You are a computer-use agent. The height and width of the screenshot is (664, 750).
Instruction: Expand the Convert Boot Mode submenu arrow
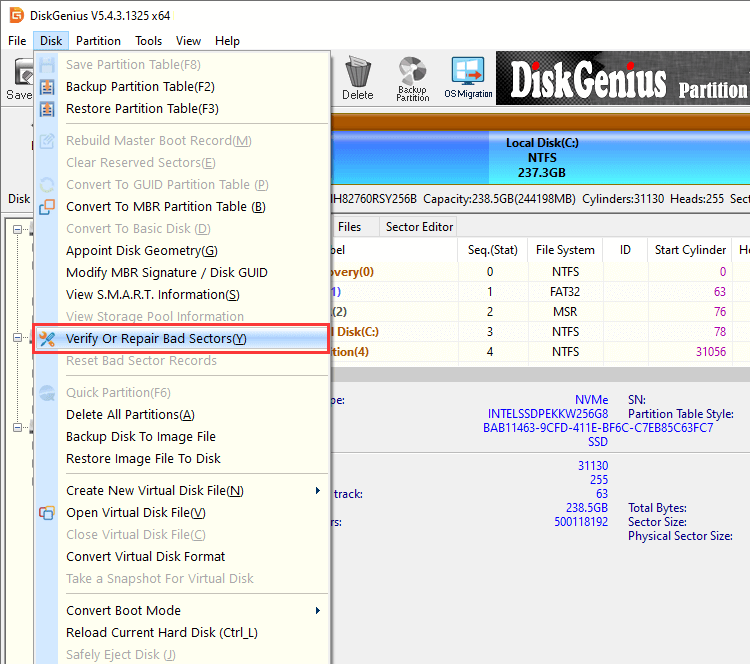tap(318, 611)
